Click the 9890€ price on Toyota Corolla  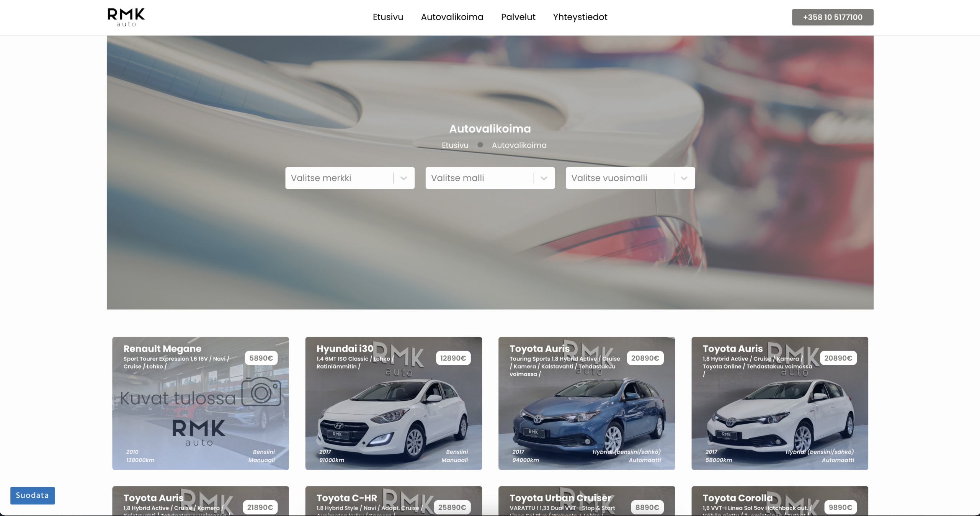pos(840,508)
